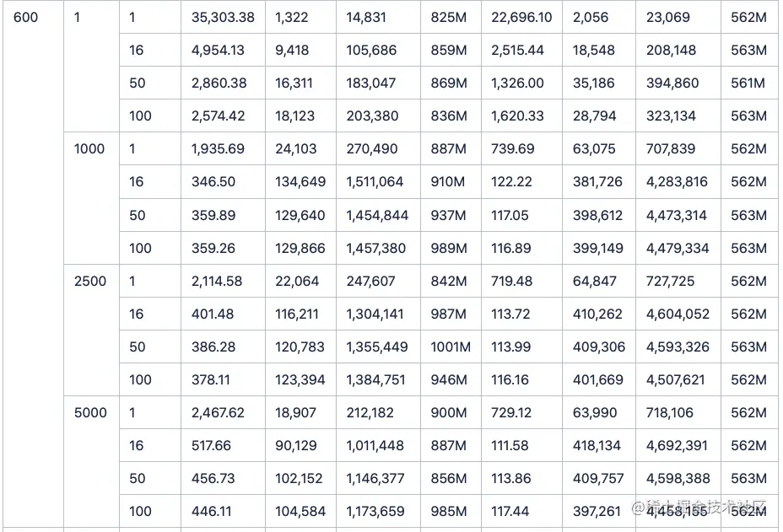Image resolution: width=783 pixels, height=532 pixels.
Task: Click the 22,696.10 cell
Action: pyautogui.click(x=521, y=17)
